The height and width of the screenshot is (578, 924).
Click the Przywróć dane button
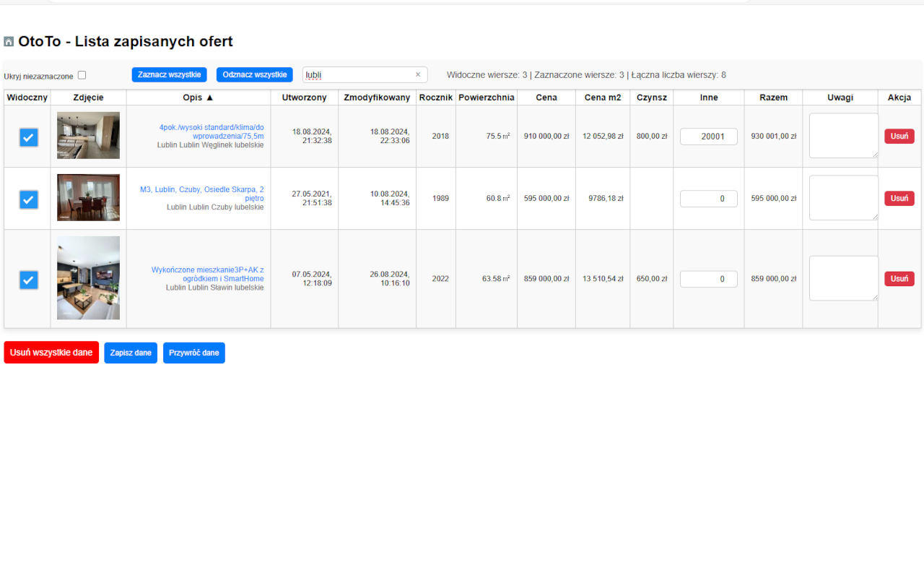pos(194,353)
